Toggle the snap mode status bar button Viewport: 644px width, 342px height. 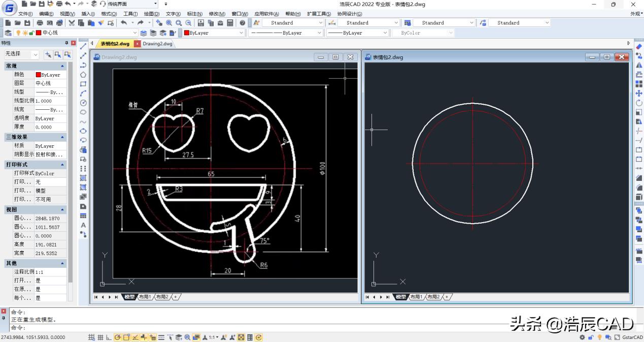(92, 337)
